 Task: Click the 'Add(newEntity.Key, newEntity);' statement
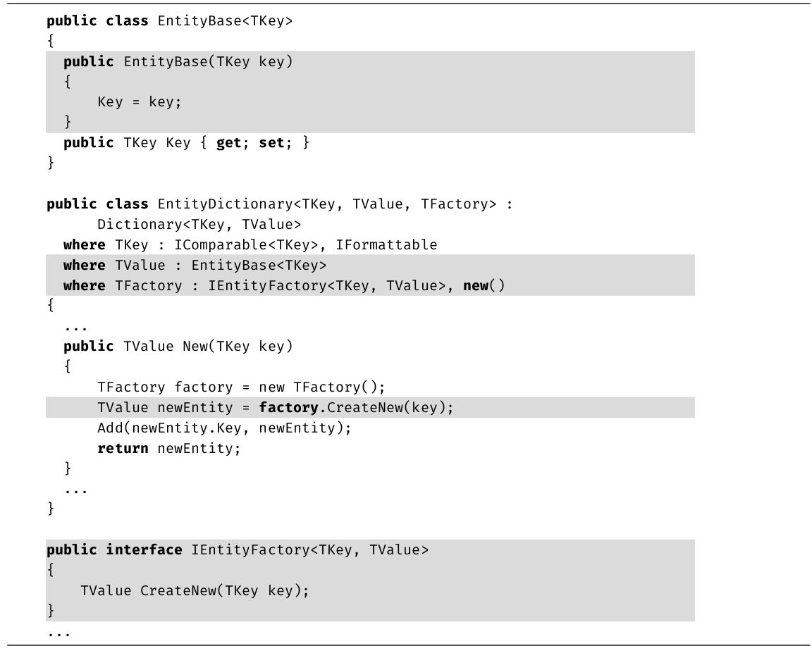tap(223, 428)
